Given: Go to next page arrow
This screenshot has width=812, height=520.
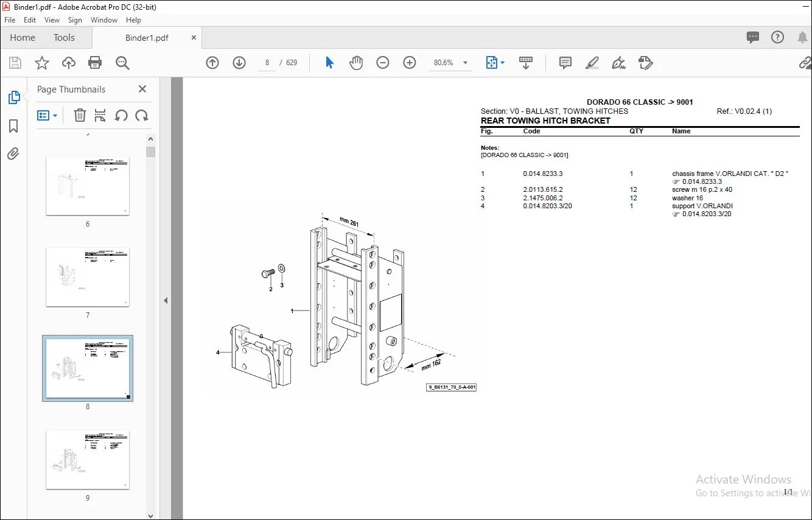Looking at the screenshot, I should [239, 63].
